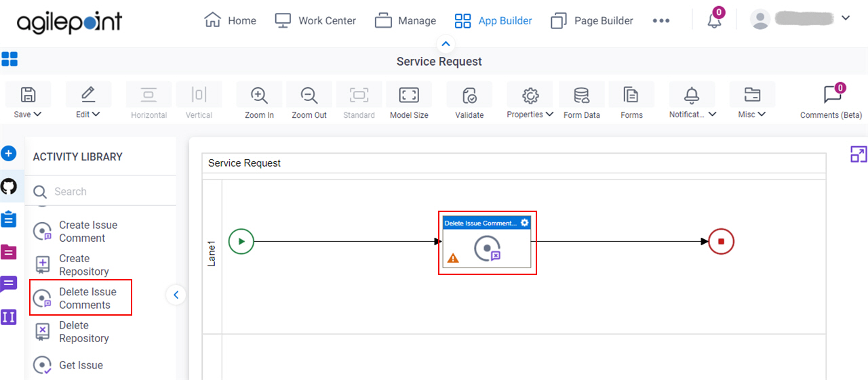
Task: Switch to App Builder
Action: pos(493,20)
